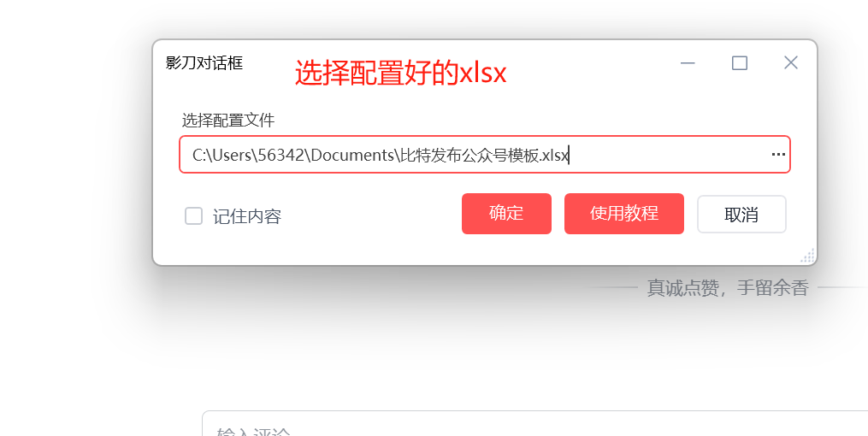Close the 影刀对话框 dialog
The height and width of the screenshot is (436, 868).
point(791,62)
